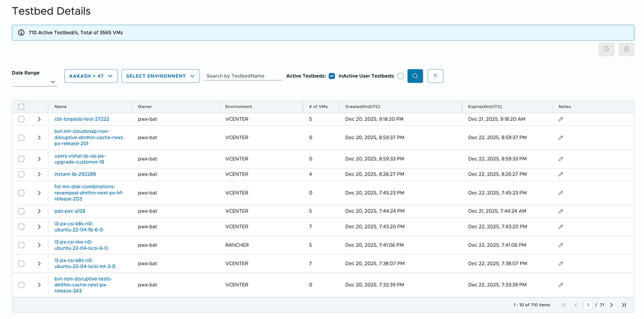
Task: Click the RANCHER environment cell
Action: (237, 245)
